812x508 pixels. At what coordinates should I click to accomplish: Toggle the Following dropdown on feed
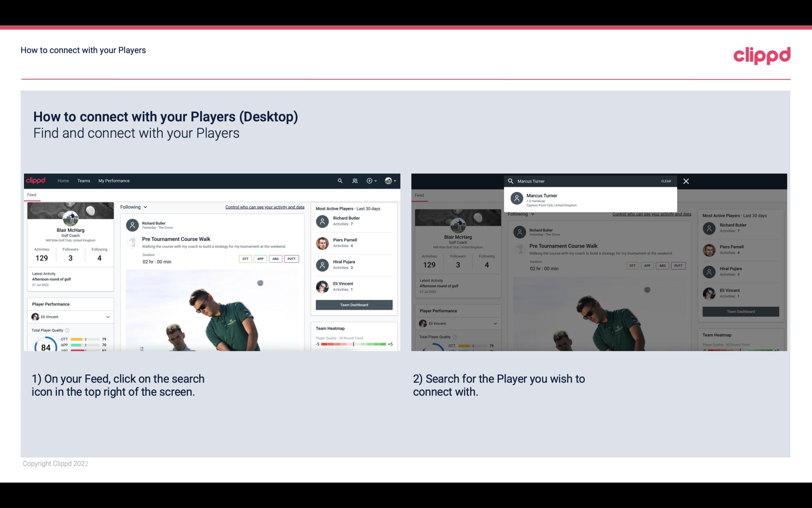(x=133, y=207)
